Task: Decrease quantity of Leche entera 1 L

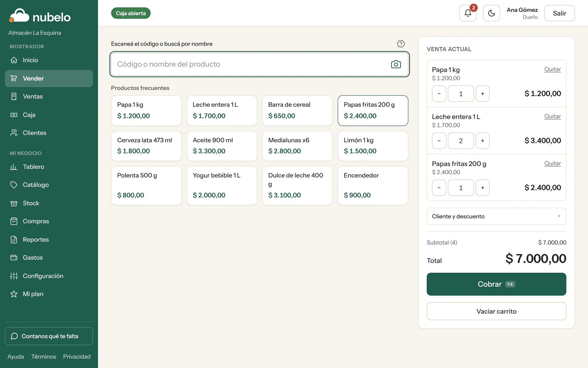Action: 439,141
